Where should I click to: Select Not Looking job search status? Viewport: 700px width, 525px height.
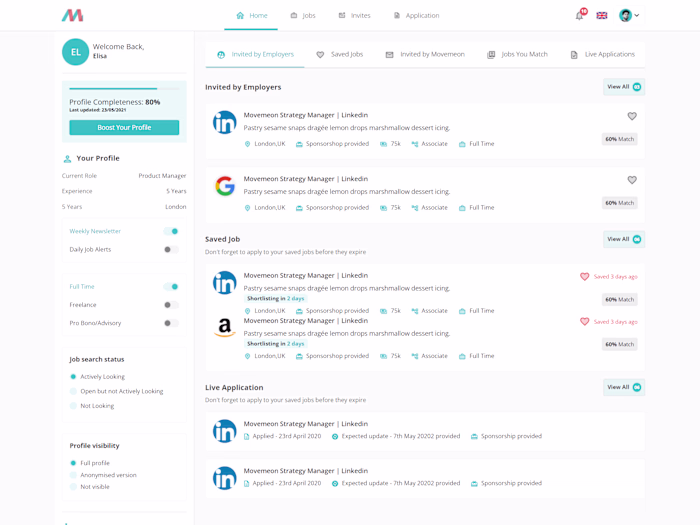[x=73, y=406]
